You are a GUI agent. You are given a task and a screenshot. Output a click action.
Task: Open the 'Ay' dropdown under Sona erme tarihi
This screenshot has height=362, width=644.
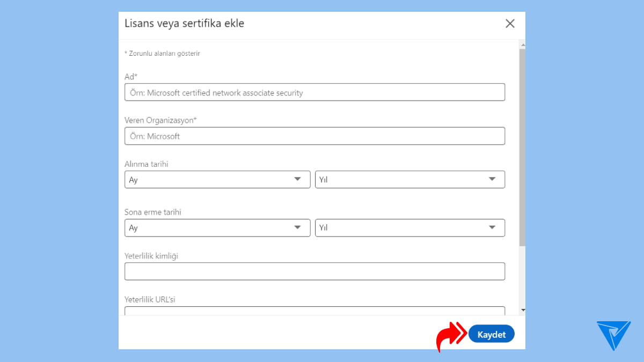tap(217, 227)
